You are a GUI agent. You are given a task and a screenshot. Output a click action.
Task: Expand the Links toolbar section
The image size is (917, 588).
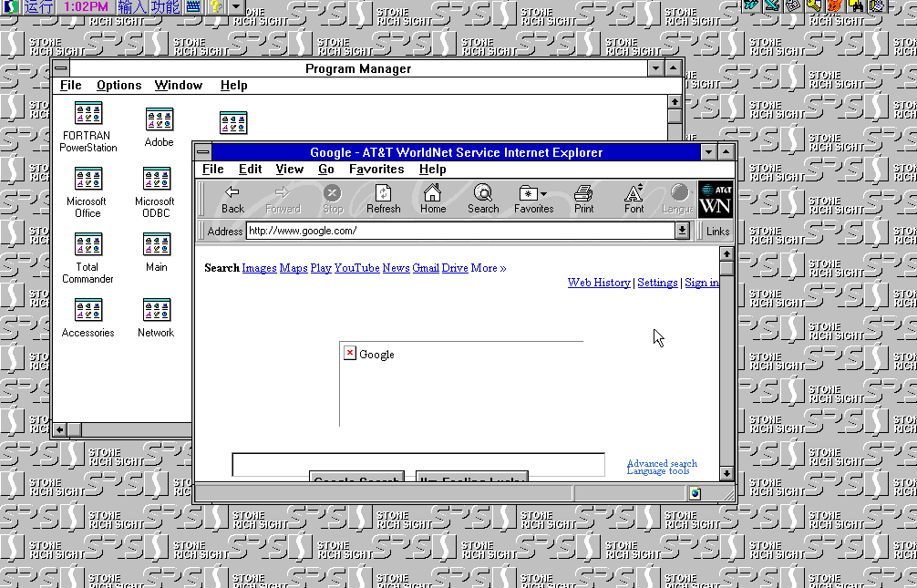click(x=717, y=232)
